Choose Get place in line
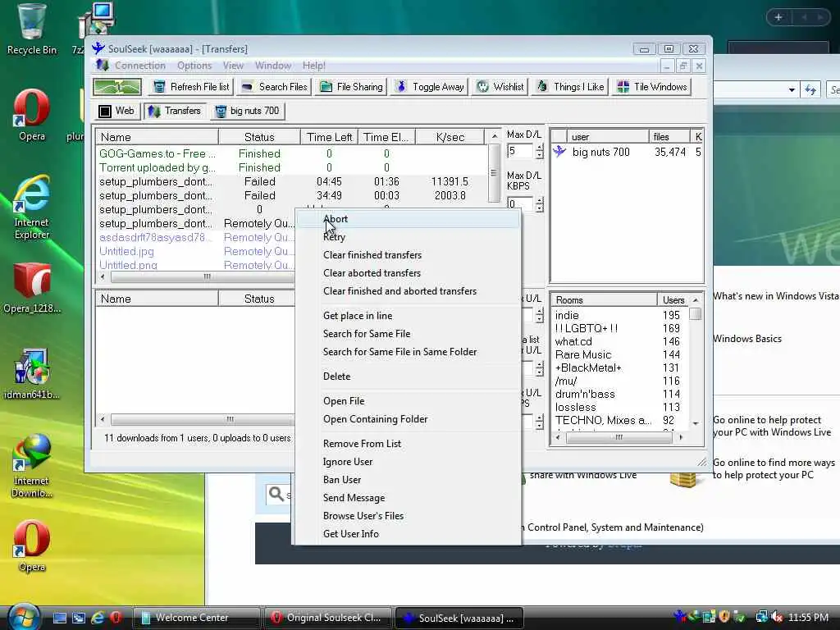The image size is (840, 630). tap(408, 316)
